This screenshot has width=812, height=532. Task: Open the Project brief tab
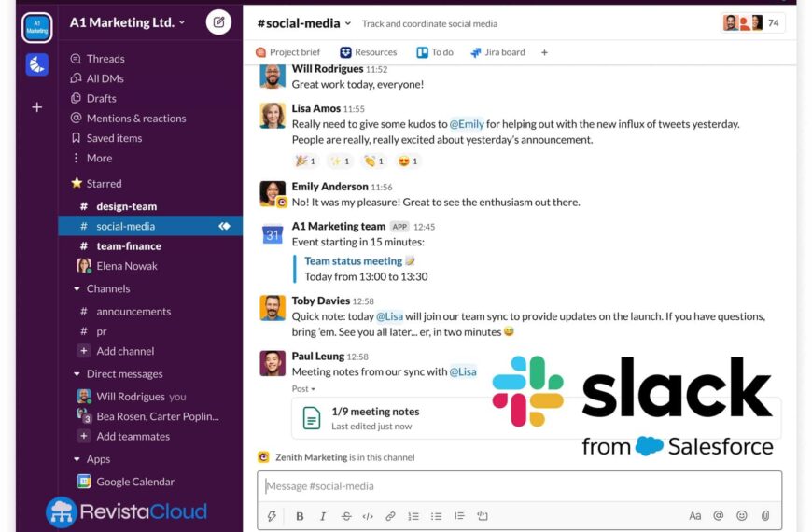point(287,52)
